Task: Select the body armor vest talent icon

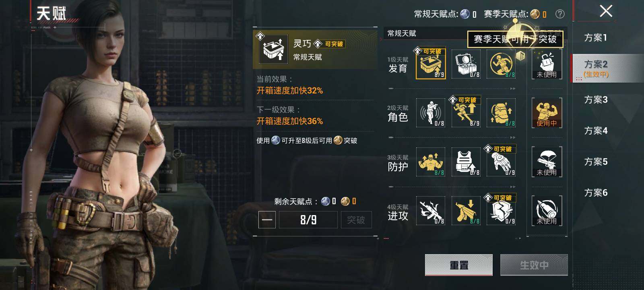Action: coord(466,162)
